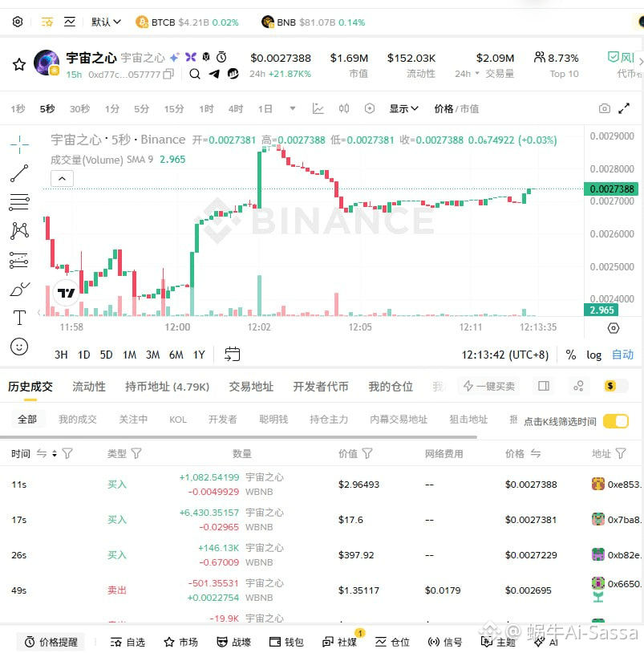Toggle the side panel layout icon
Viewport: 644px width, 653px height.
(544, 386)
